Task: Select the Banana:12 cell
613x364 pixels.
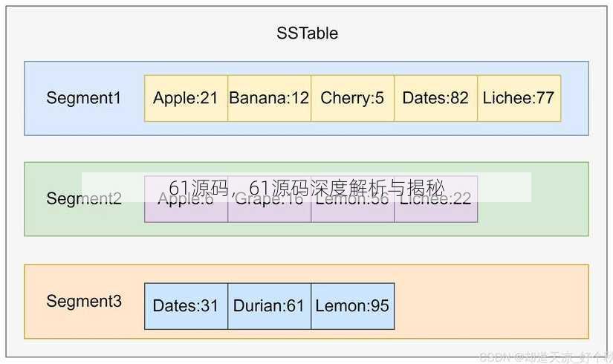Action: coord(270,98)
